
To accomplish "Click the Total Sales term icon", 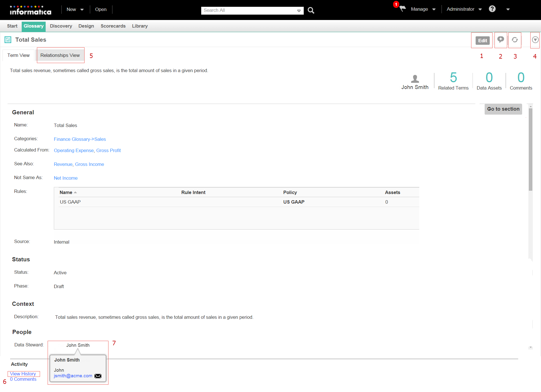I will [8, 40].
